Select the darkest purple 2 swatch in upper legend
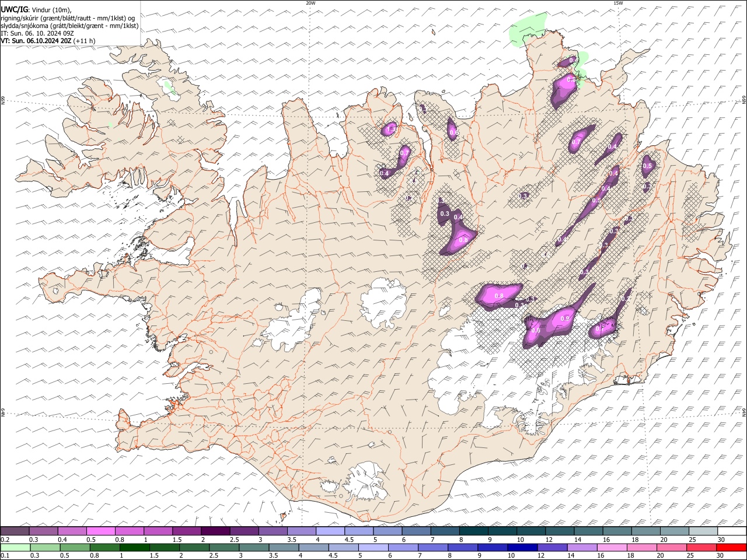Image resolution: width=747 pixels, height=560 pixels. [x=215, y=531]
